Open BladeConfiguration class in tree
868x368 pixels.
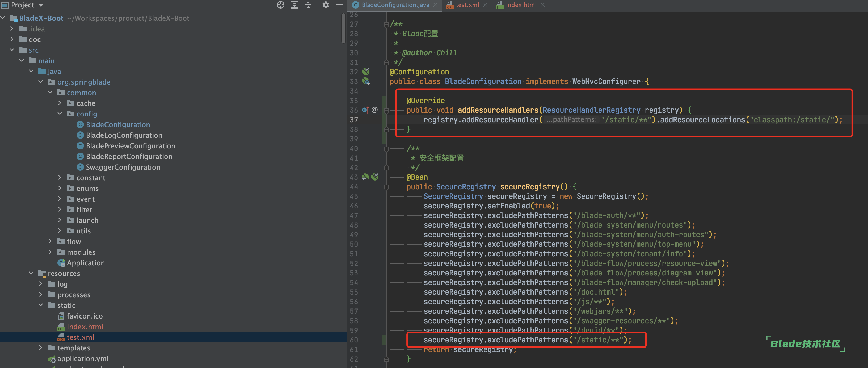[117, 124]
